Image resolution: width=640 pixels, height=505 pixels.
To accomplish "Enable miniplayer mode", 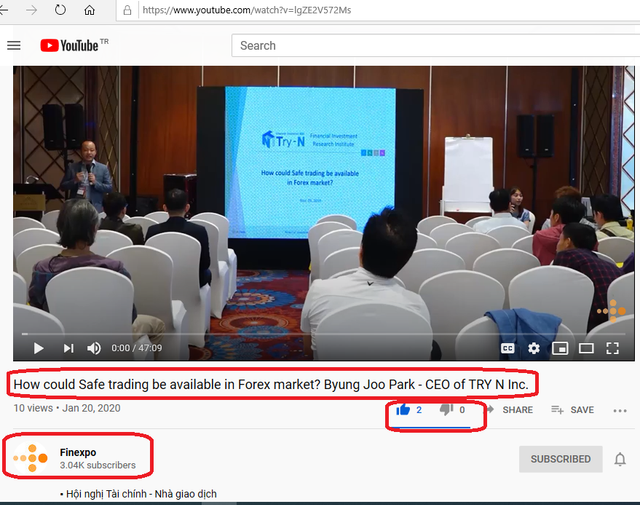I will [x=560, y=348].
